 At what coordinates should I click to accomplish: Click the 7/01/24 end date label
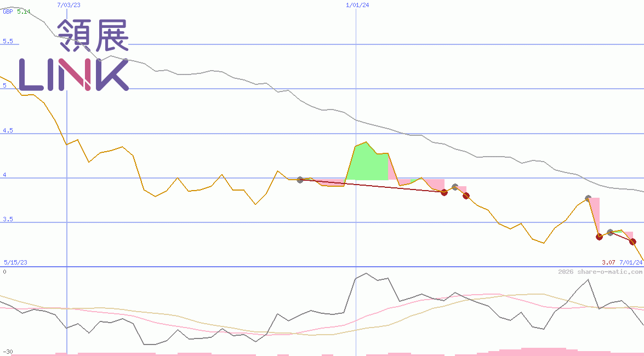[x=631, y=262]
